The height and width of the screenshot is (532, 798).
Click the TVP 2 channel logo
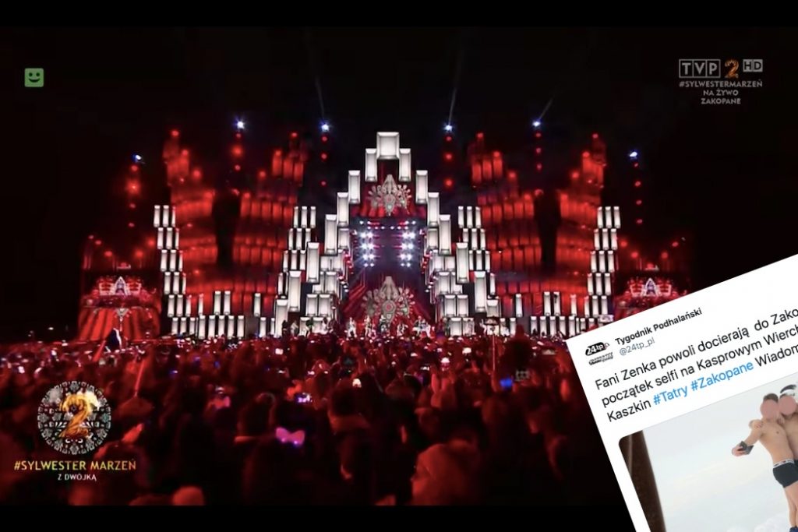[x=709, y=69]
